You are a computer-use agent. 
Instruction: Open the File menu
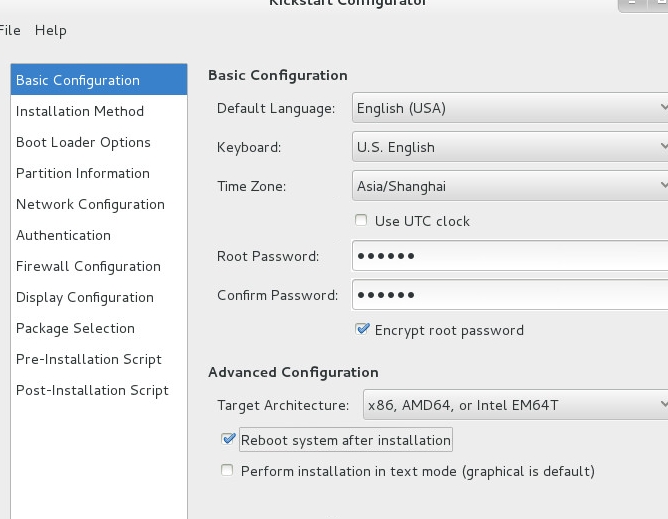9,30
